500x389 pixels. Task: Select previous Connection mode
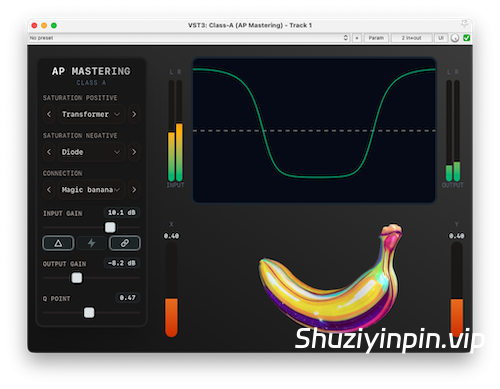click(49, 190)
